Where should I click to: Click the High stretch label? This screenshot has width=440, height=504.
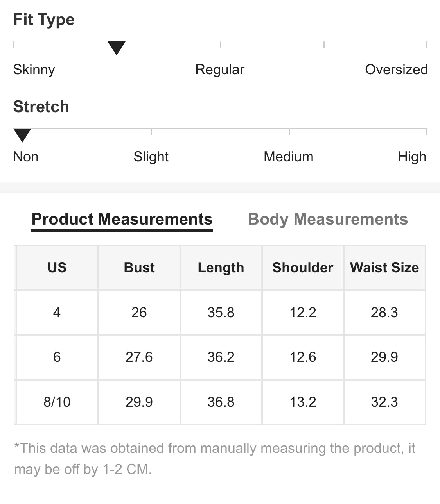[x=412, y=157]
